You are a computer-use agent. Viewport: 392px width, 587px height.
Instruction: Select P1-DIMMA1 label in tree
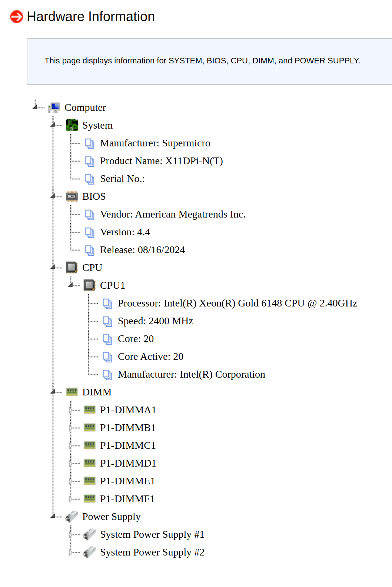(x=128, y=410)
